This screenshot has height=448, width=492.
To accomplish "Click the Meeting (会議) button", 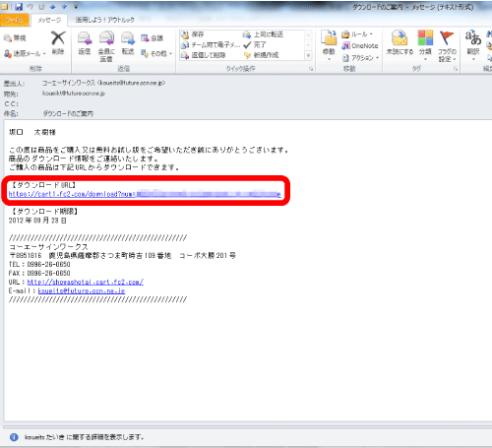I will [153, 38].
